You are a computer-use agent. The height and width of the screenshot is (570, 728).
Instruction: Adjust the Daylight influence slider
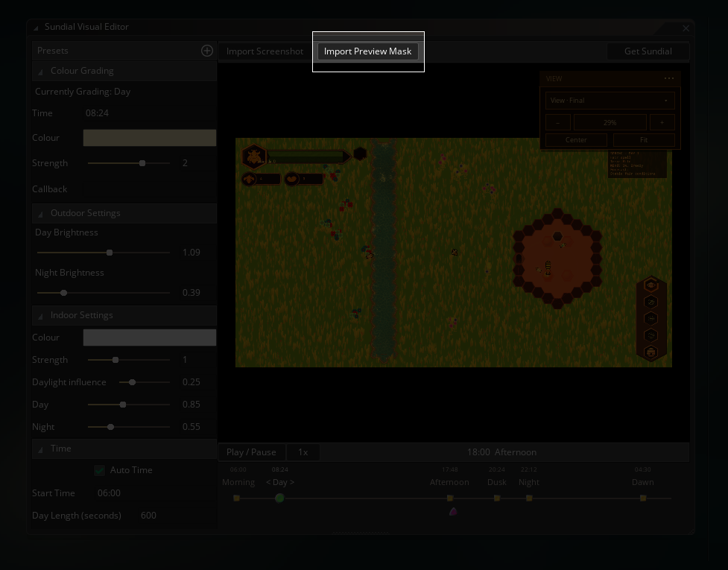[145, 382]
